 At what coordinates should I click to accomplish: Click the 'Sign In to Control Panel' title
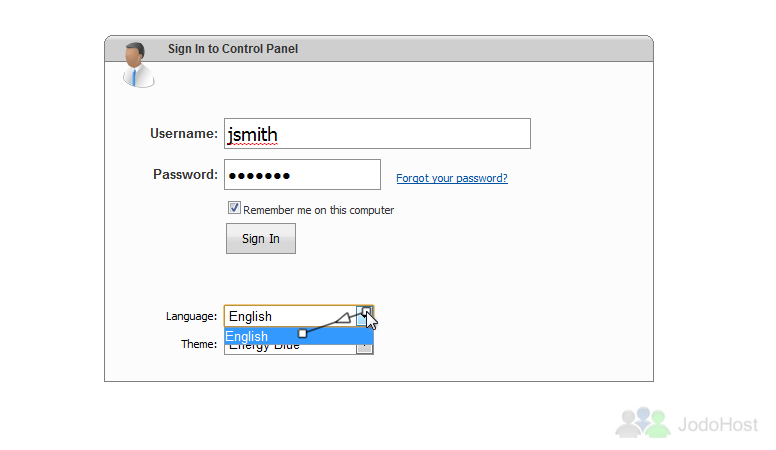pos(233,49)
